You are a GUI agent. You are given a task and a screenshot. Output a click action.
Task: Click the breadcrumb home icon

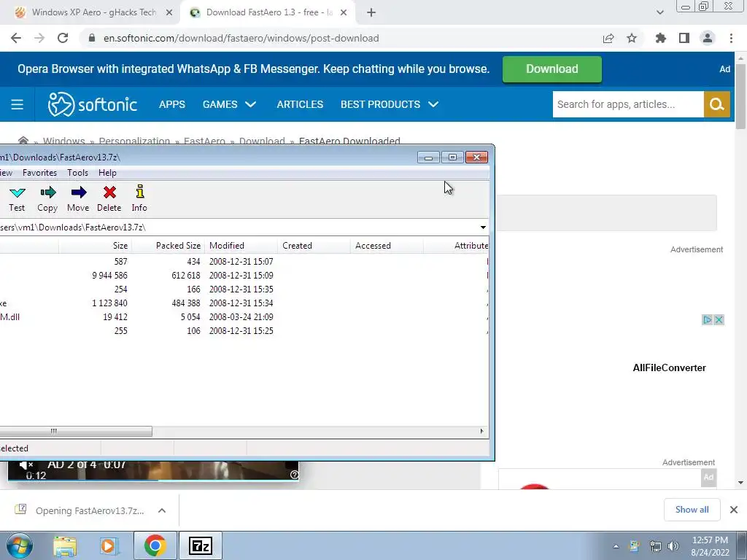click(x=23, y=141)
